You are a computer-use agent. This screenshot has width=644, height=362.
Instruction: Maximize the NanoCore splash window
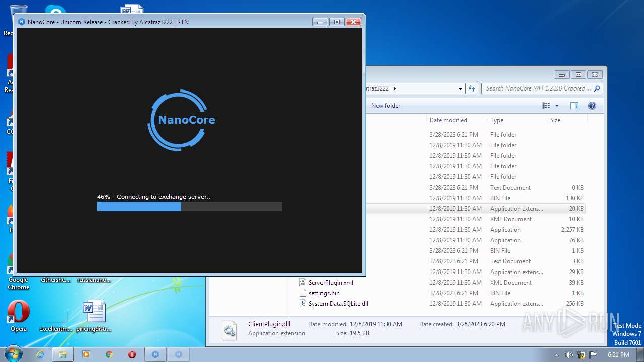(337, 22)
